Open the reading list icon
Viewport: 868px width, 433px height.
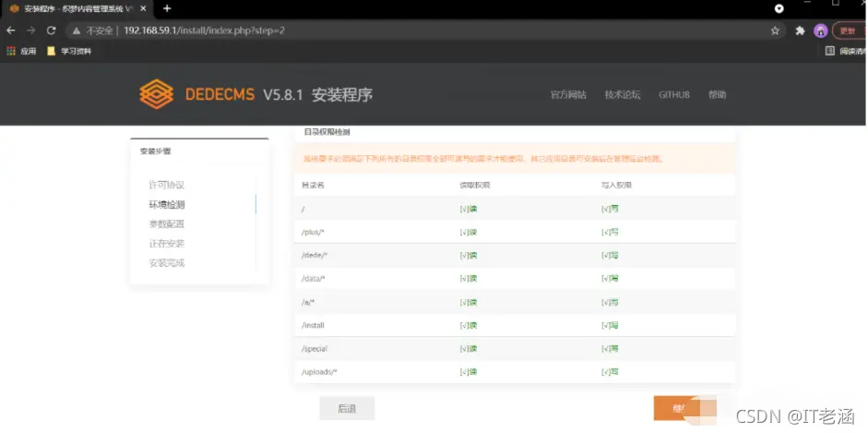tap(830, 51)
